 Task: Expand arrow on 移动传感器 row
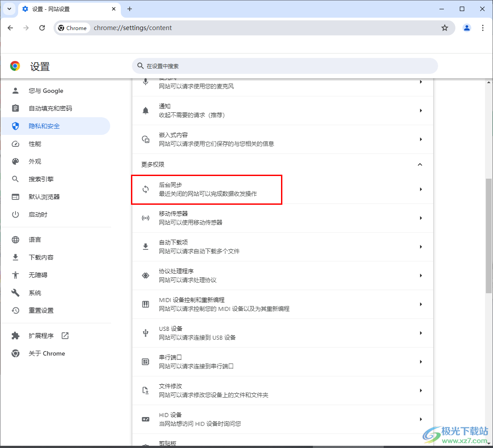421,218
